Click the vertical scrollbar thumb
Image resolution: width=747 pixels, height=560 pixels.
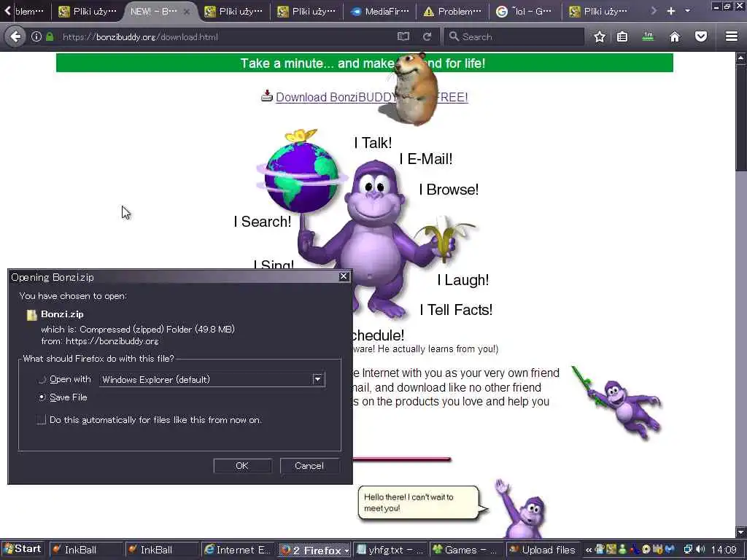[741, 117]
